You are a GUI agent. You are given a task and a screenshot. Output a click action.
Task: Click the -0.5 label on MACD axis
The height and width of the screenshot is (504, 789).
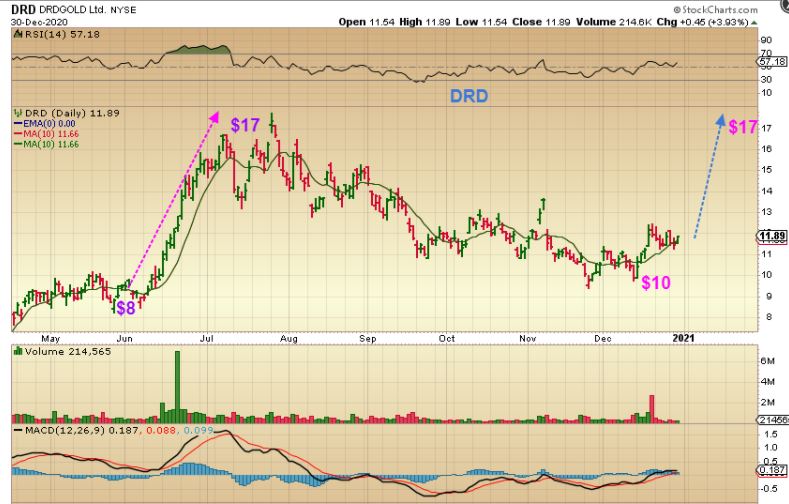pos(769,488)
